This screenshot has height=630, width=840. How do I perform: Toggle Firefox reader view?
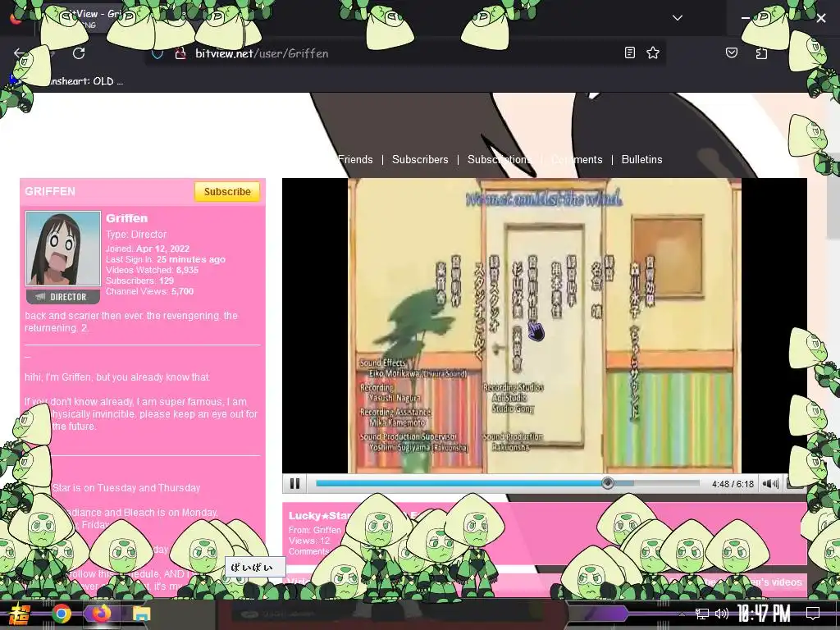630,53
